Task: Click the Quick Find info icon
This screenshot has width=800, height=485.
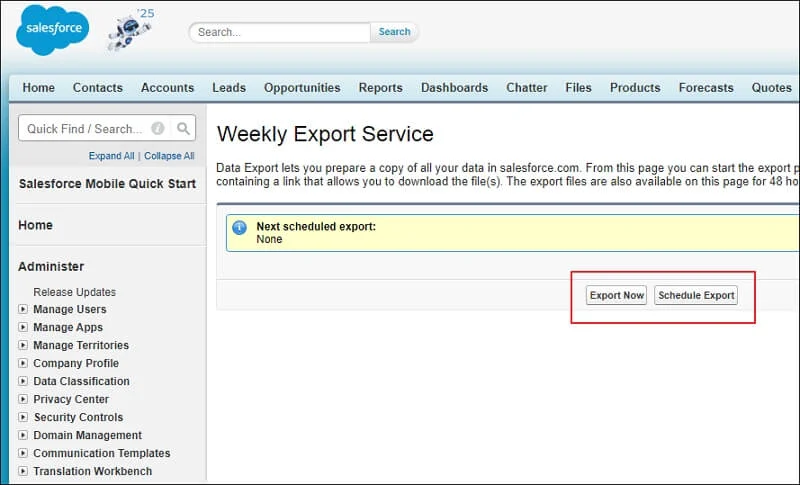Action: [x=158, y=129]
